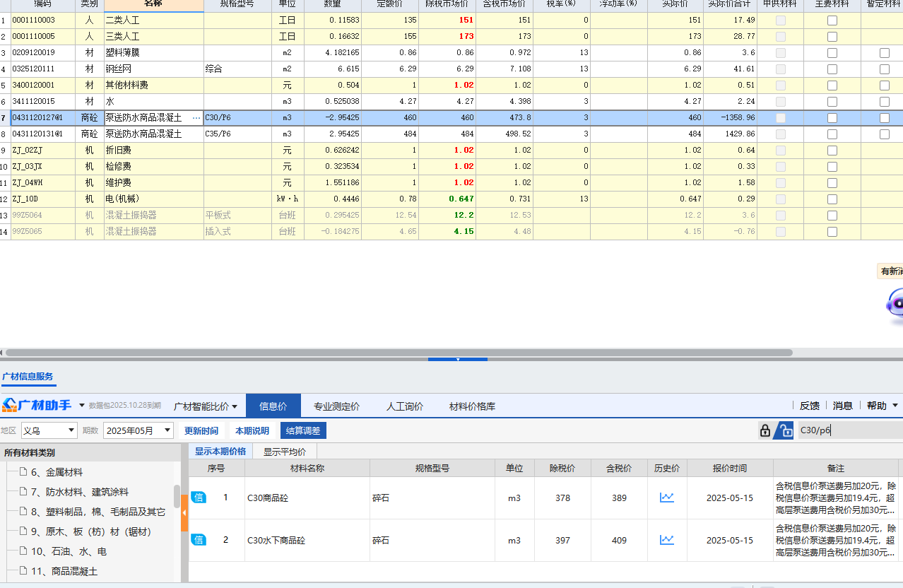The image size is (903, 588).
Task: Click document icon beside 8、塑料制品
Action: coord(23,512)
